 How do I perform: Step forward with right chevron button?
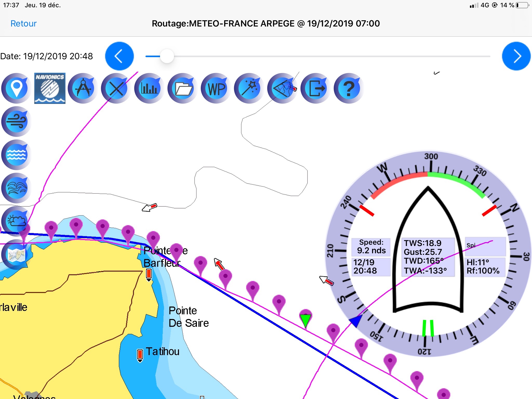(x=516, y=56)
